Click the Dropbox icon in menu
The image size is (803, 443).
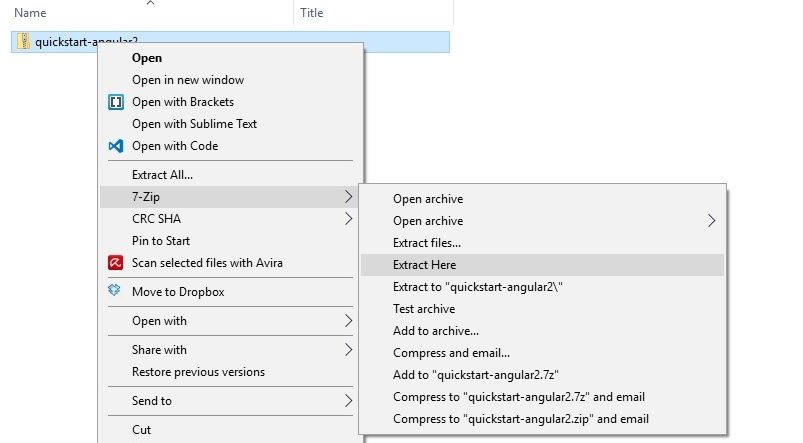pos(115,292)
